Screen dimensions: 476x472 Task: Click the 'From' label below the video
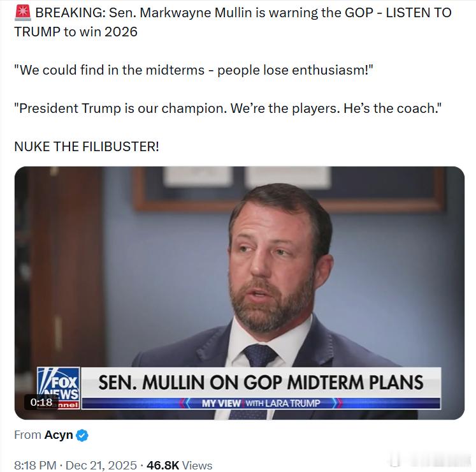[27, 435]
